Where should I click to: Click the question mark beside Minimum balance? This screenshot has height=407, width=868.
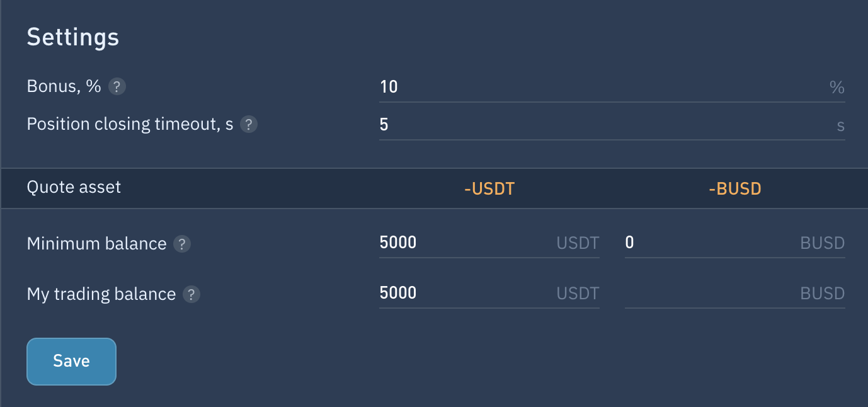pos(182,244)
